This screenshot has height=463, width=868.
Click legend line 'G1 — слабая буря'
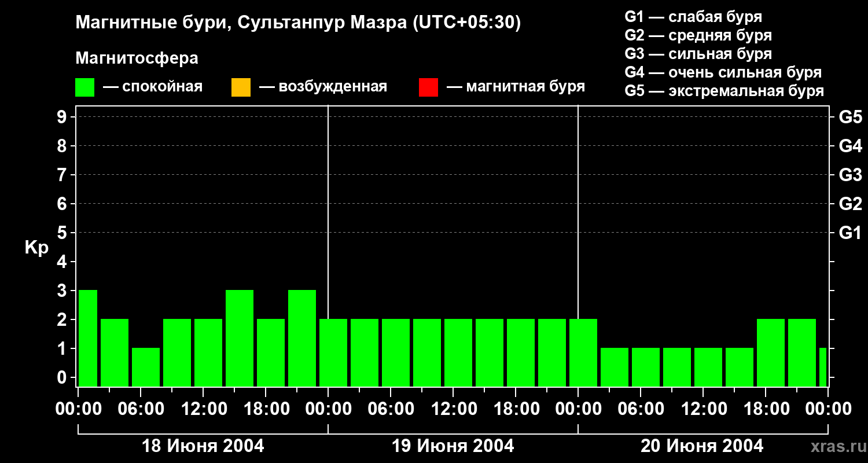(693, 17)
